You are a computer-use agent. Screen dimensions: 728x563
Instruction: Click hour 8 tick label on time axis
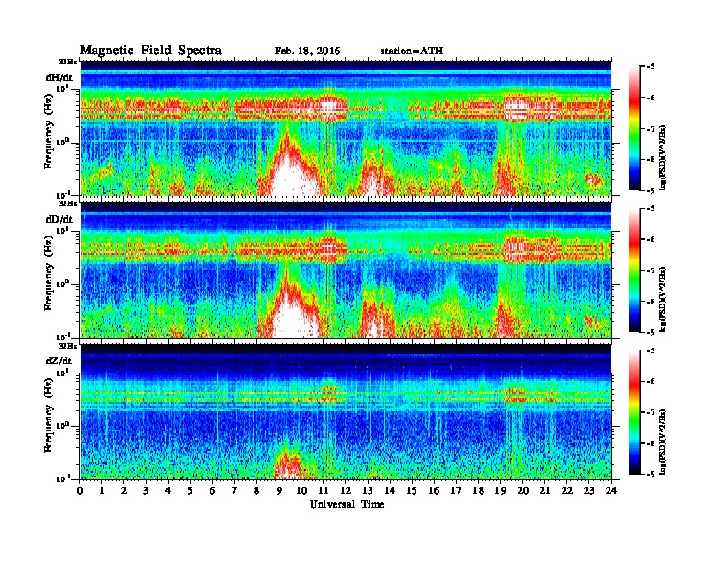coord(256,490)
